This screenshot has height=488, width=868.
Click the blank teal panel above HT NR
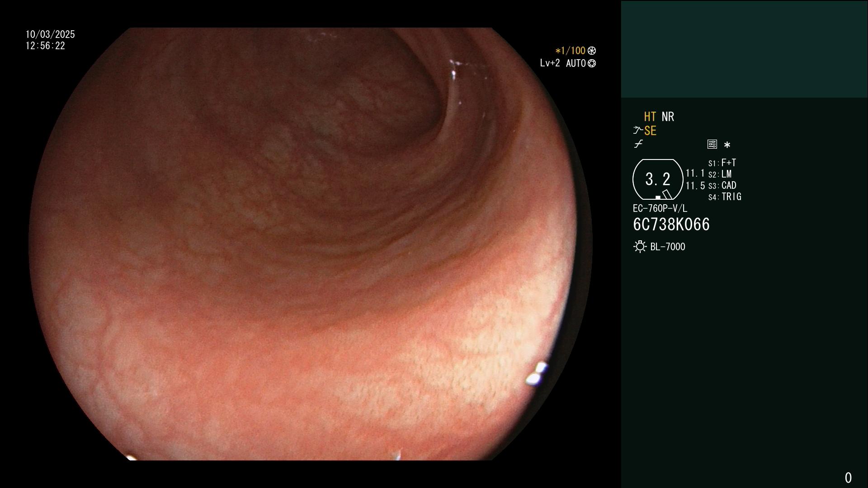tap(744, 49)
